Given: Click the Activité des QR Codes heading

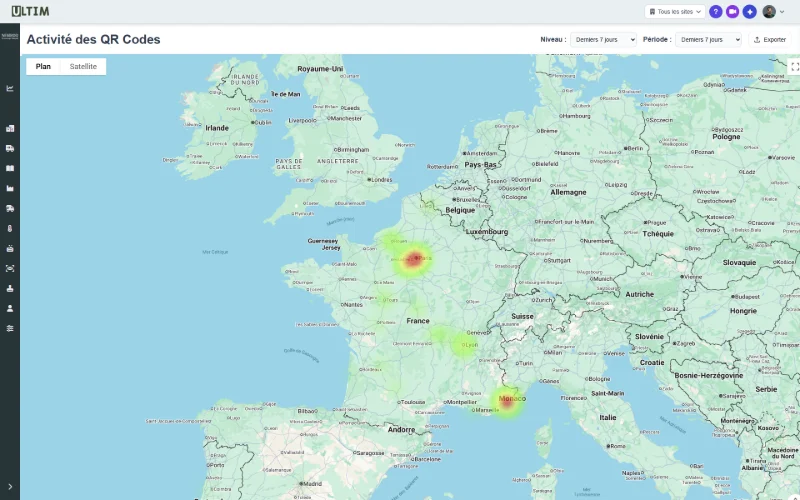Looking at the screenshot, I should (x=93, y=39).
